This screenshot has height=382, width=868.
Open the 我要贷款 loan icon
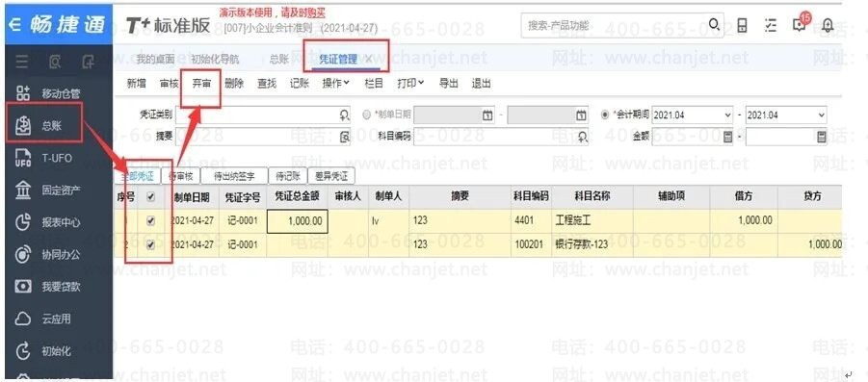(x=23, y=287)
